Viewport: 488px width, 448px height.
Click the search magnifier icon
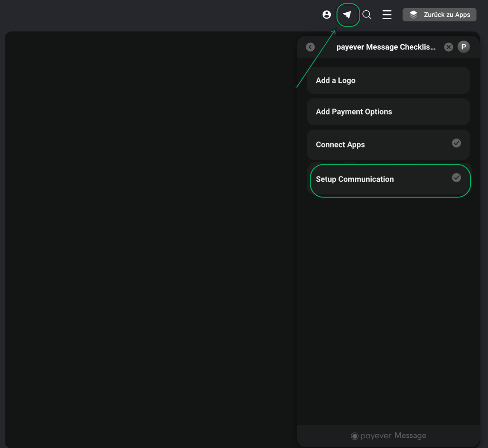[367, 15]
